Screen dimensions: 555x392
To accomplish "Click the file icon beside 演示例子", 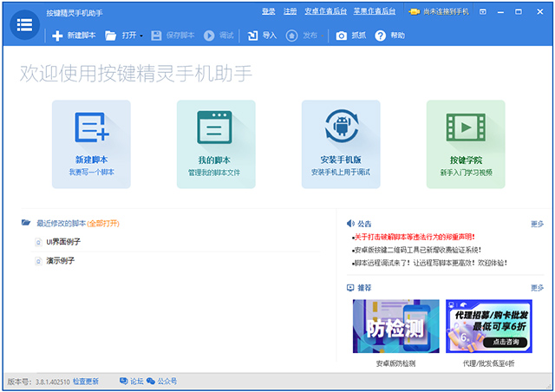I will 38,261.
